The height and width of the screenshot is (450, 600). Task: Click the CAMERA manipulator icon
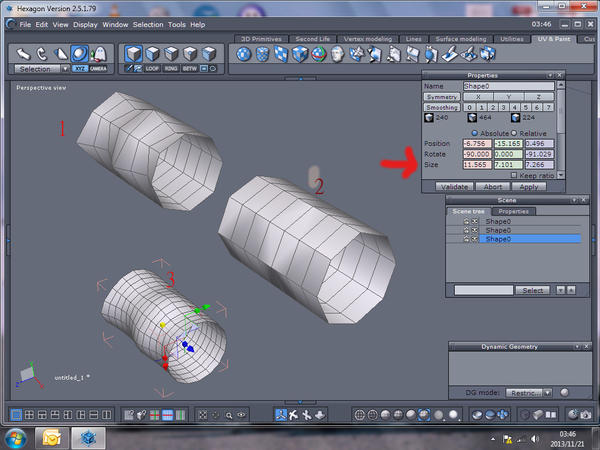[x=99, y=69]
